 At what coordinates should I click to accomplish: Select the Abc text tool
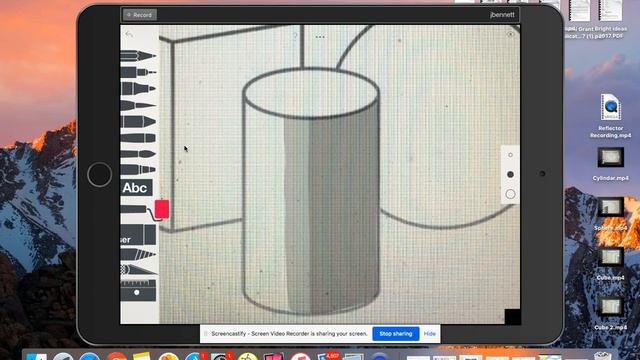click(x=137, y=188)
